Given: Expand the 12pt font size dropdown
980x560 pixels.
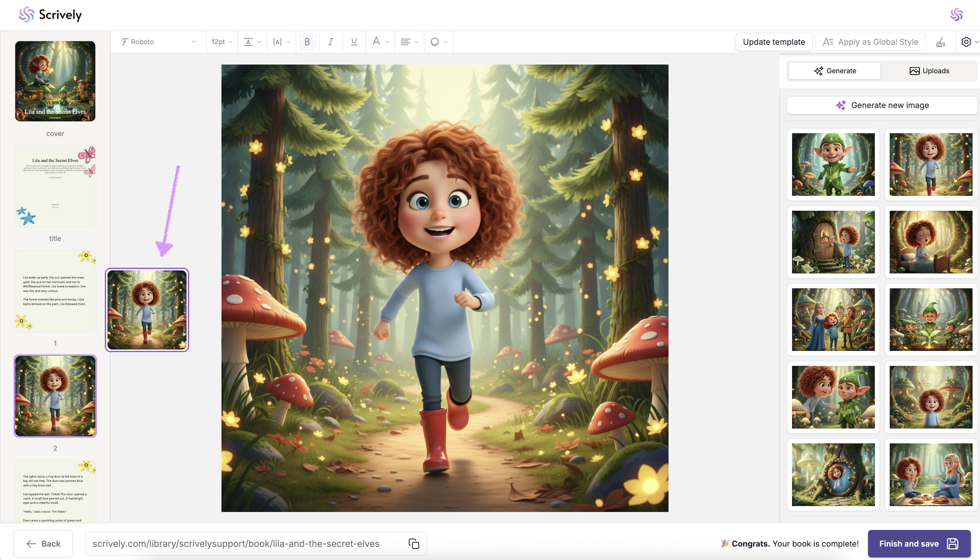Looking at the screenshot, I should [222, 42].
